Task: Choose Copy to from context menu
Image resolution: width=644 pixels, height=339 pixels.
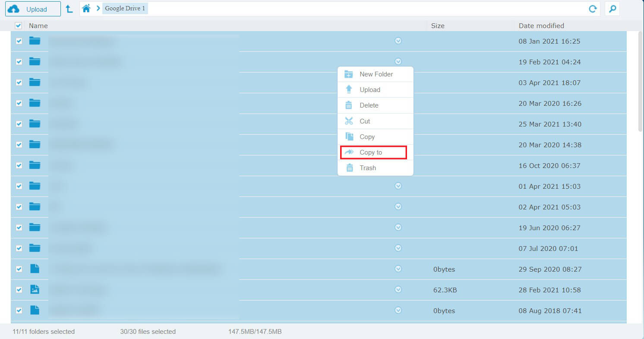Action: pos(371,152)
